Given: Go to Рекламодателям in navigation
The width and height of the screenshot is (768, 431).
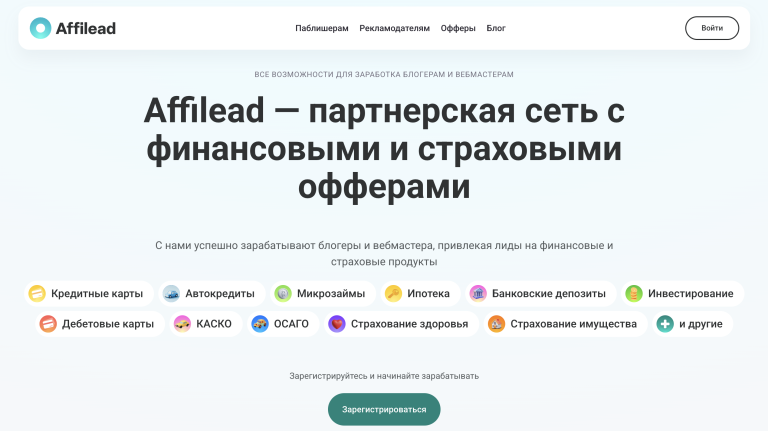Looking at the screenshot, I should coord(395,28).
